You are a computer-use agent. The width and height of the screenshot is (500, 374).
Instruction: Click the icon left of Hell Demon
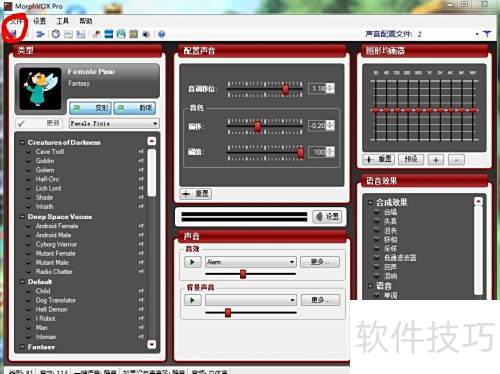point(29,309)
